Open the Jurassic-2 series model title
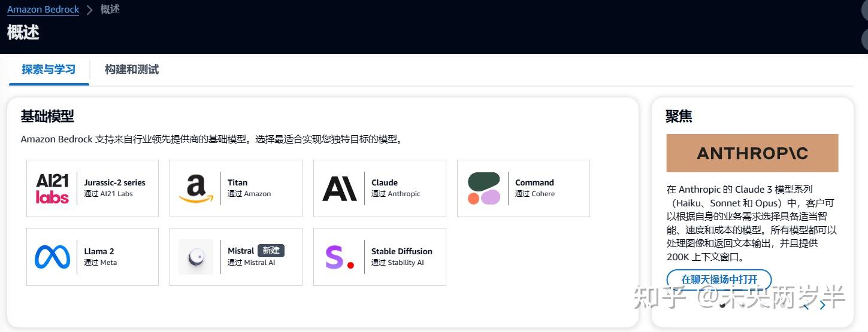Image resolution: width=868 pixels, height=332 pixels. point(114,182)
